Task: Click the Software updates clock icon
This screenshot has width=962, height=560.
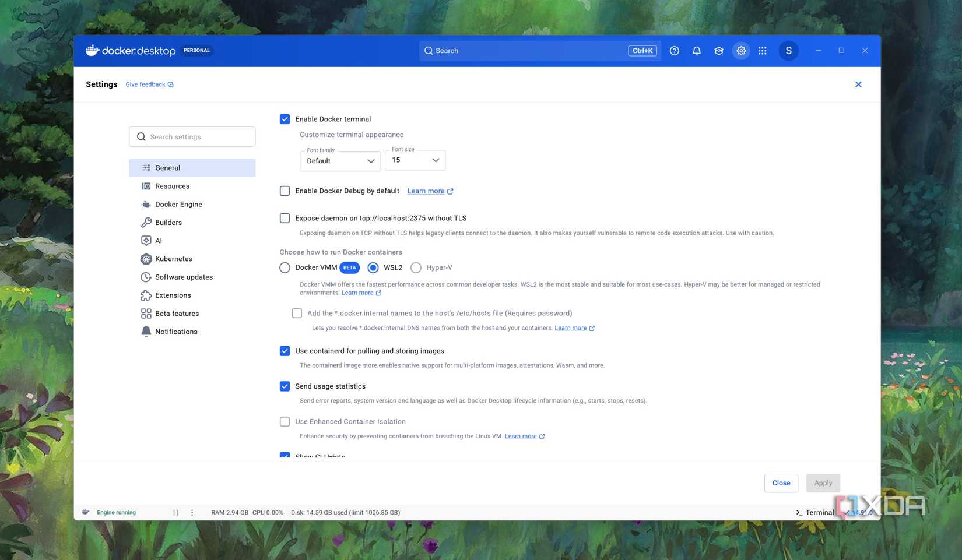Action: pyautogui.click(x=146, y=277)
